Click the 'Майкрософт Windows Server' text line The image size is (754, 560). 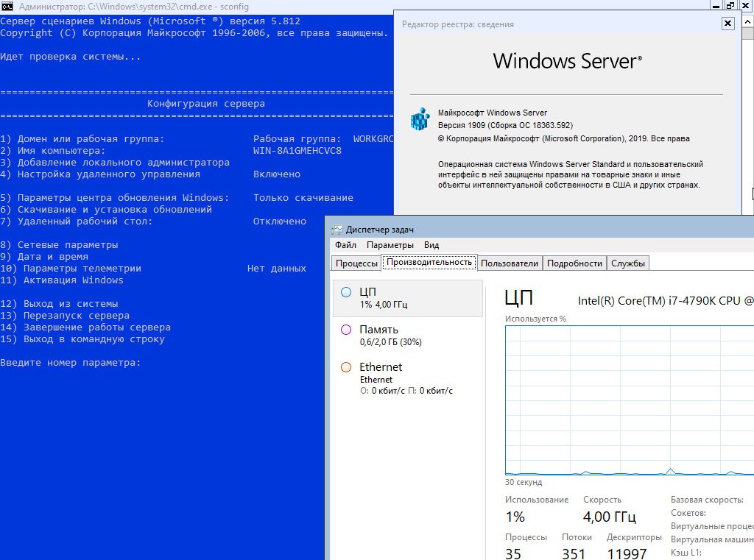click(x=493, y=113)
